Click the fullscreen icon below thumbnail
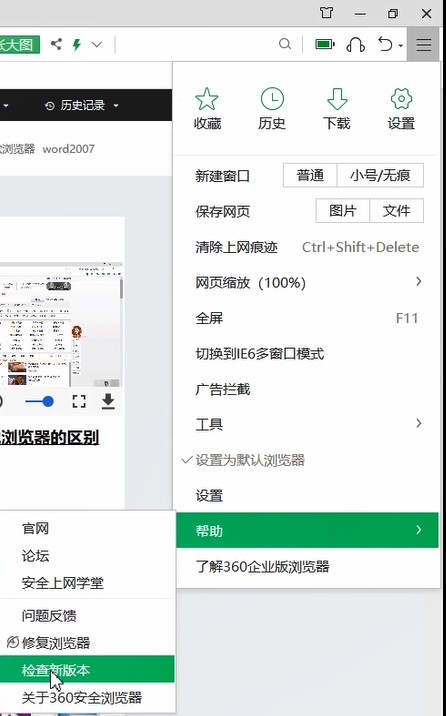 79,401
